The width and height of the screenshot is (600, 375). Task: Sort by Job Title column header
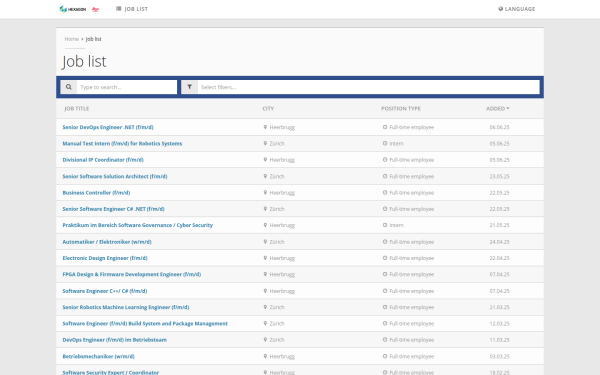(77, 109)
